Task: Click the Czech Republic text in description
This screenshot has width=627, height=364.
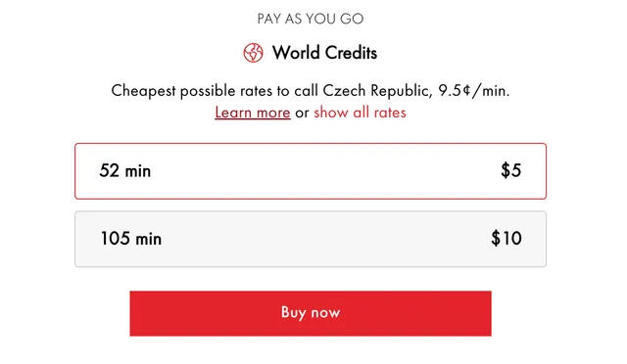Action: [x=378, y=91]
